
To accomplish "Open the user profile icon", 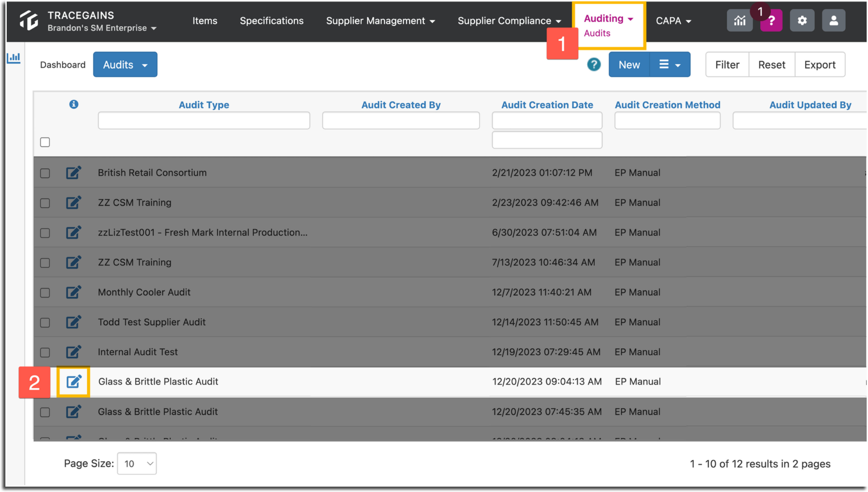I will [834, 21].
